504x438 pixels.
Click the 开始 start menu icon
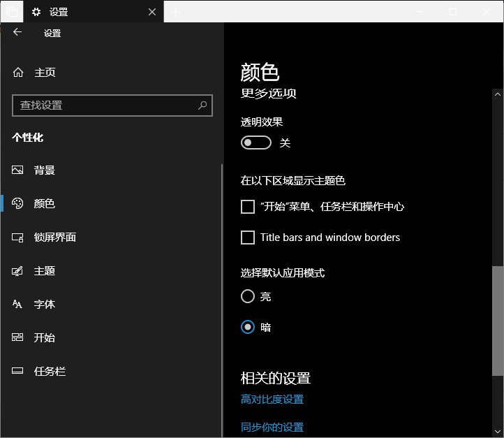pos(18,338)
